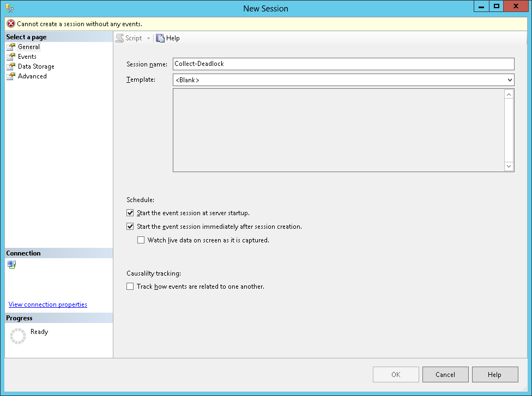
Task: Switch to the Events page
Action: coord(27,57)
